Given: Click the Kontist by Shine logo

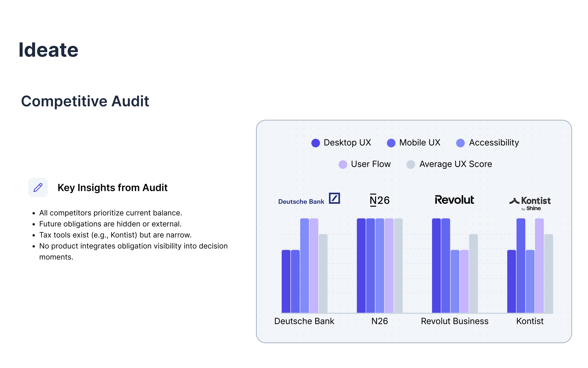Looking at the screenshot, I should [x=530, y=203].
